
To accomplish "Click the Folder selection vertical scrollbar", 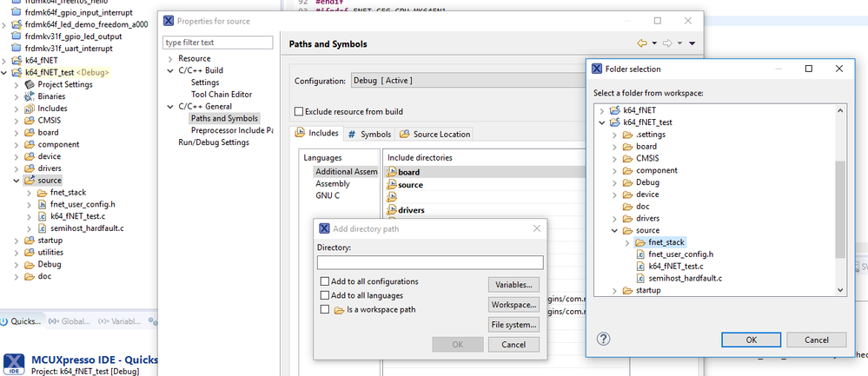I will click(840, 208).
